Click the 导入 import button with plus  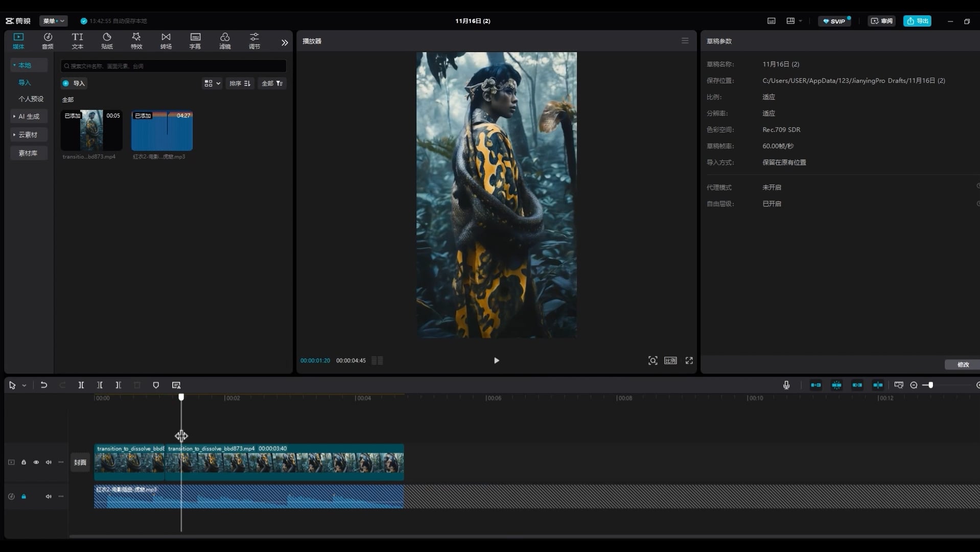click(74, 83)
